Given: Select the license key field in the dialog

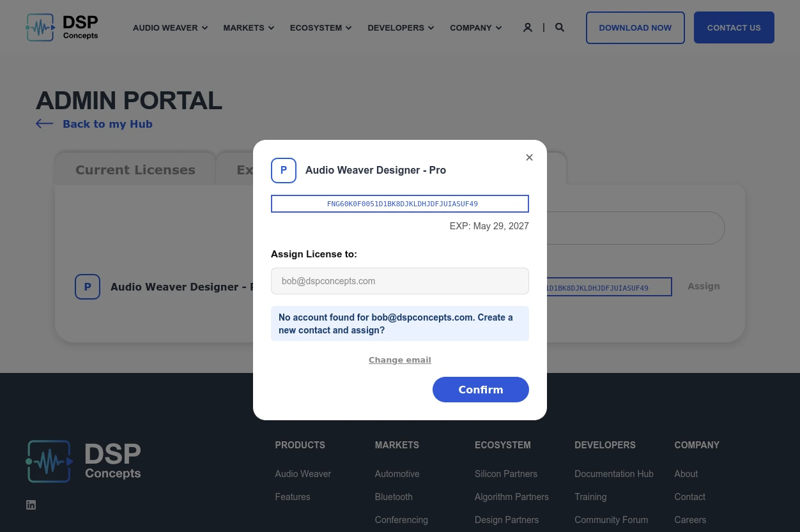Looking at the screenshot, I should [x=400, y=204].
